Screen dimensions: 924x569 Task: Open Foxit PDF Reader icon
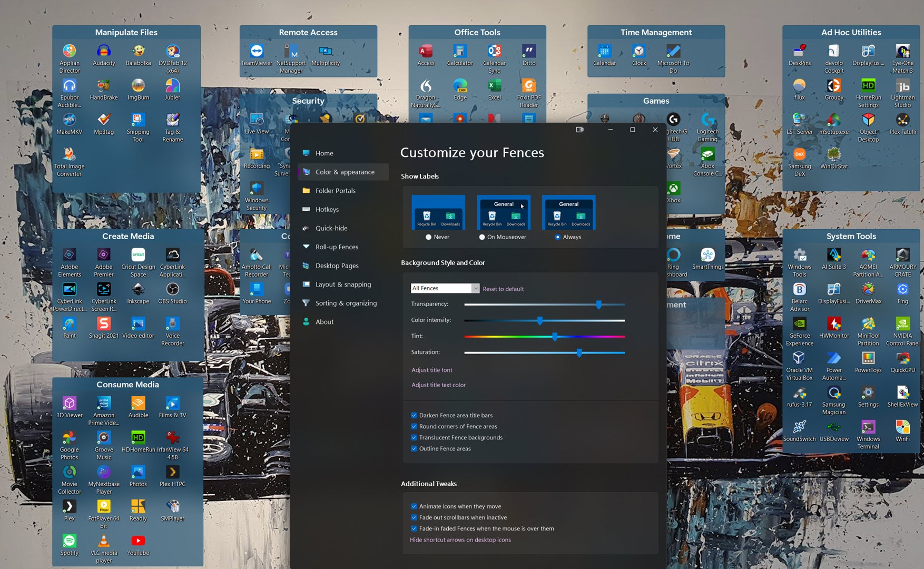[x=529, y=93]
